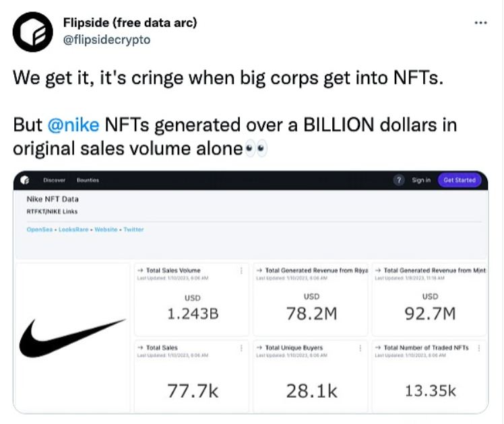Open the Website link

coord(106,229)
